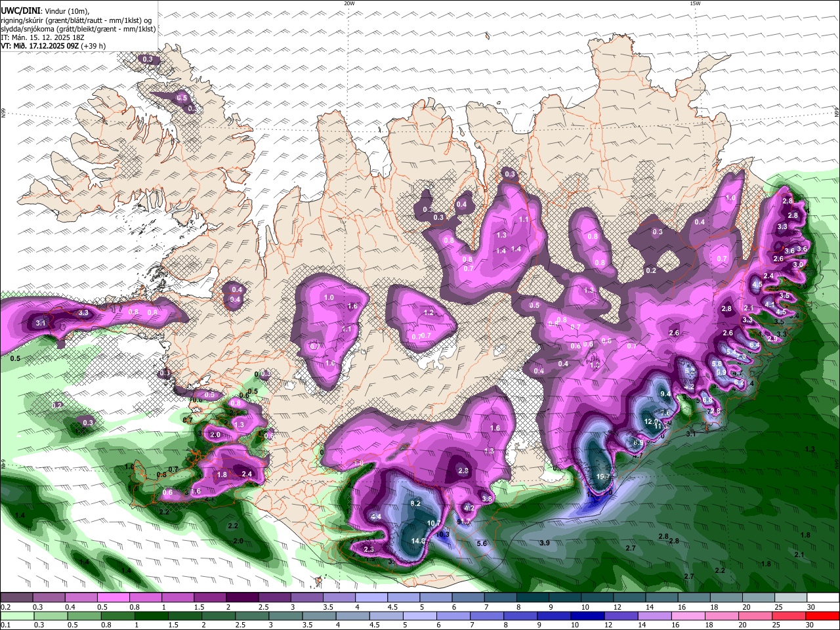Click the '14.6' value on the map

[x=418, y=541]
